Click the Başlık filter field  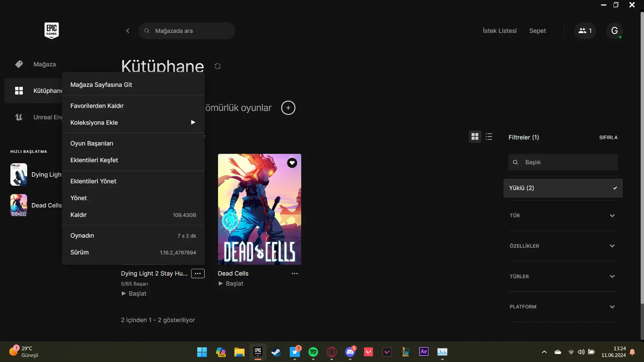click(x=563, y=162)
